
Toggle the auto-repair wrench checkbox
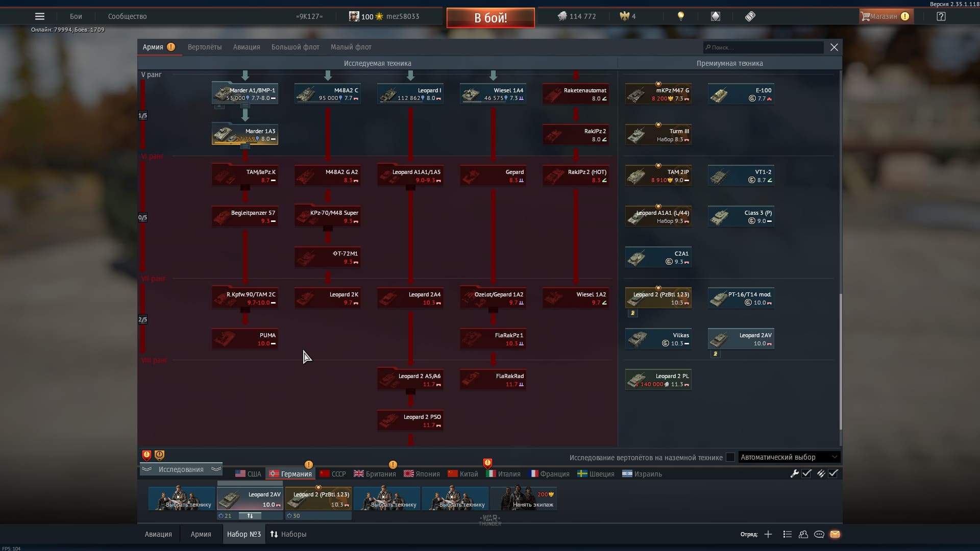tap(806, 473)
